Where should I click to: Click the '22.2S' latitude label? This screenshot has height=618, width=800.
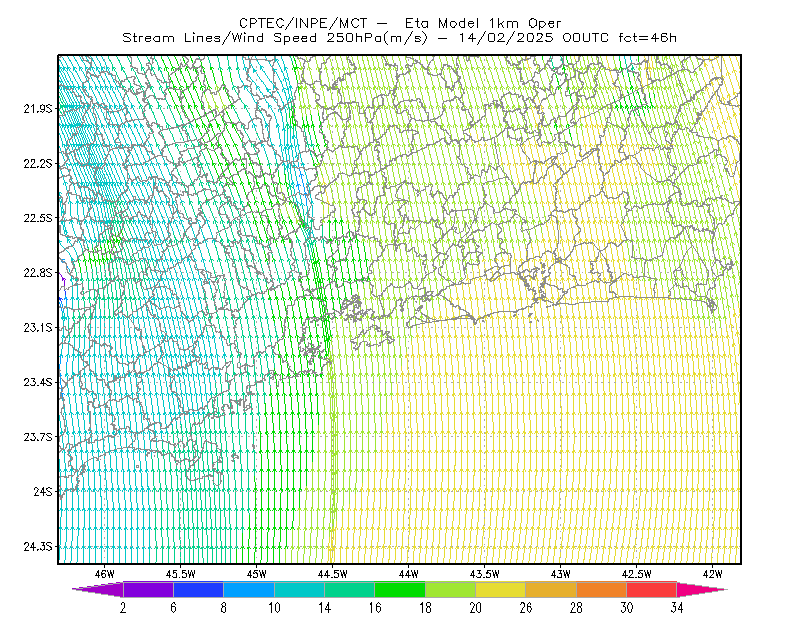(38, 163)
